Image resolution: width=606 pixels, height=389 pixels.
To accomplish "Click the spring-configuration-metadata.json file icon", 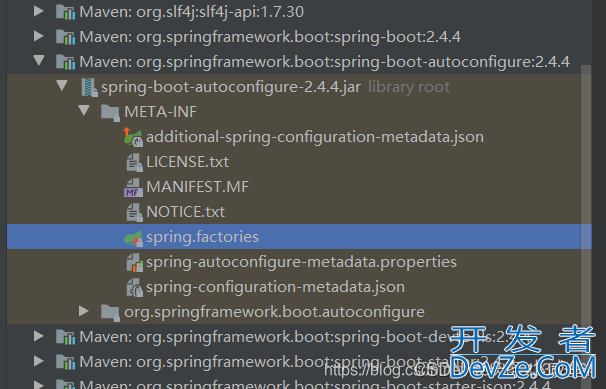I will pos(134,287).
